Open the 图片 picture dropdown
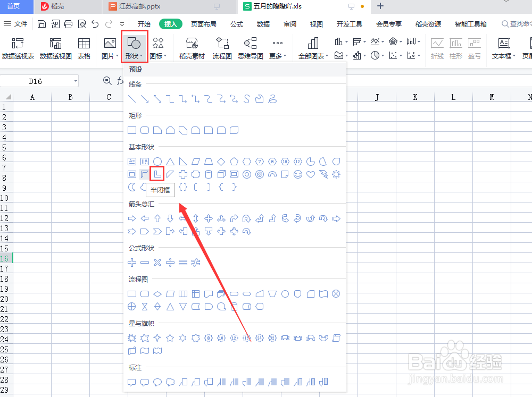The image size is (532, 397). (110, 47)
